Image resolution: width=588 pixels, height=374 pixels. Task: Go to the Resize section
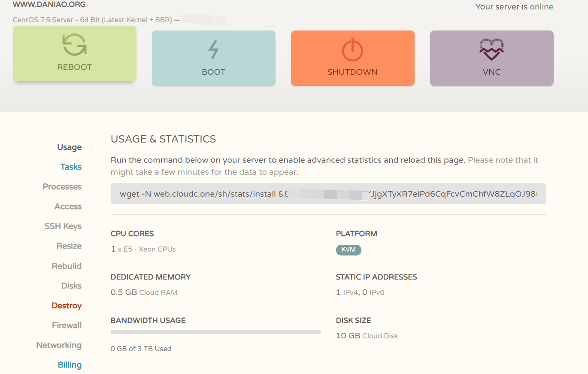[69, 246]
